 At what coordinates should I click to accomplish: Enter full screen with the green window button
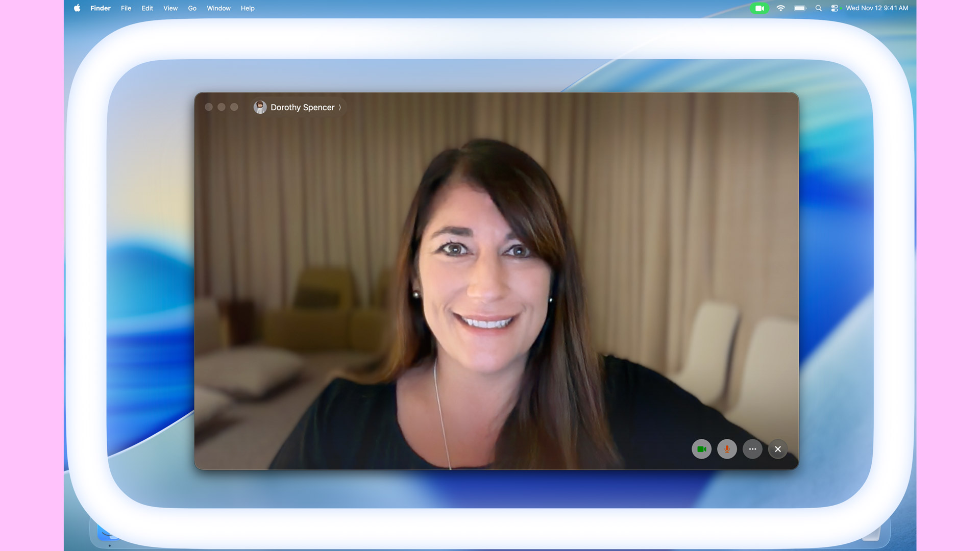234,107
